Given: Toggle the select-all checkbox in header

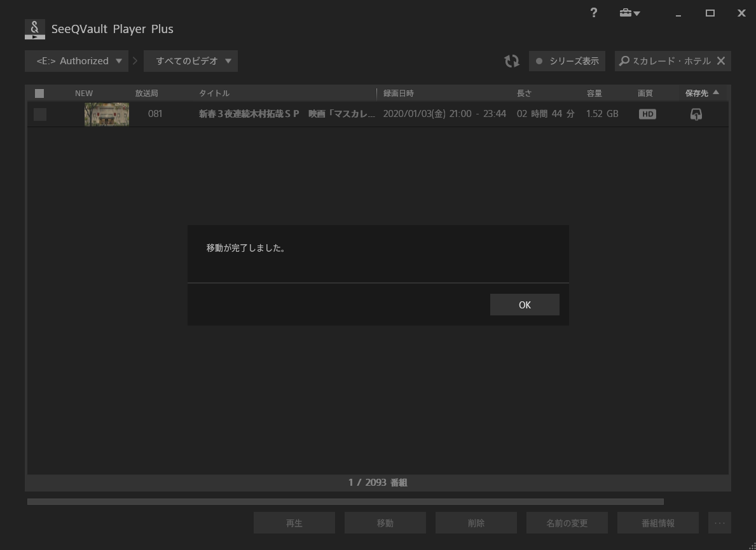Looking at the screenshot, I should click(39, 93).
